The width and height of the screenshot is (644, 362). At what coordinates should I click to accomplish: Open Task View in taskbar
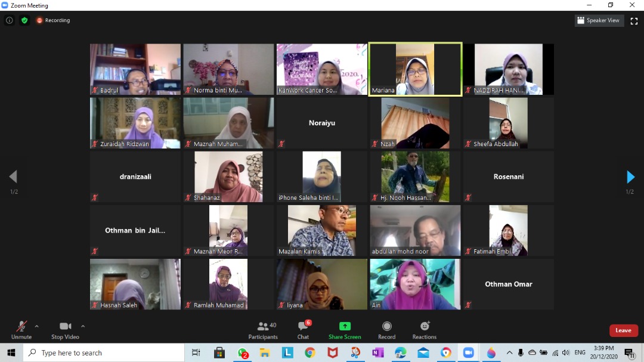click(196, 352)
